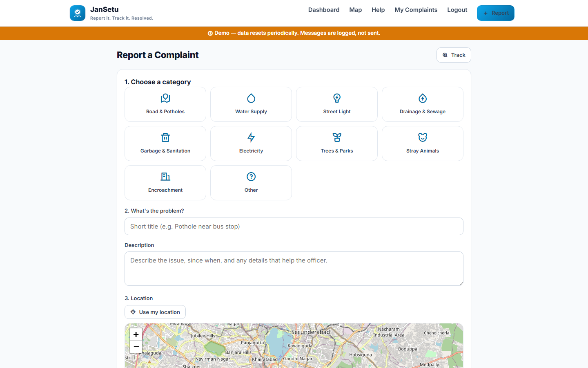Screen dimensions: 588x368
Task: Click the JanSetu site title
Action: pyautogui.click(x=105, y=9)
